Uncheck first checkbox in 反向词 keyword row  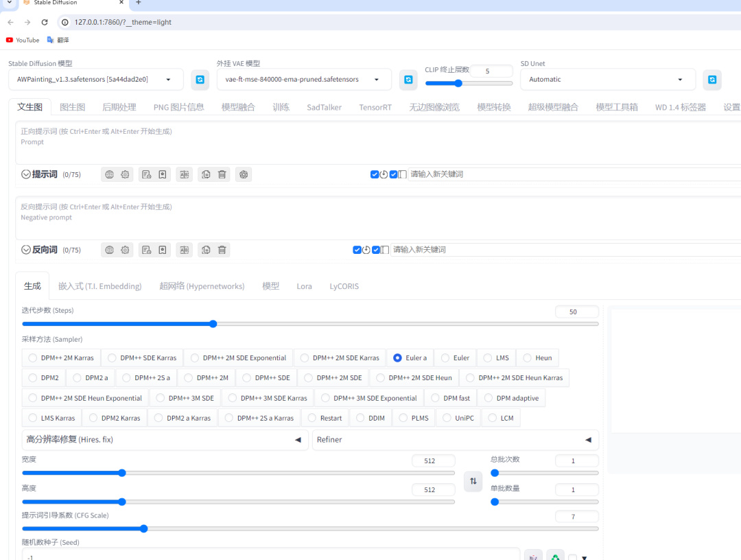357,250
